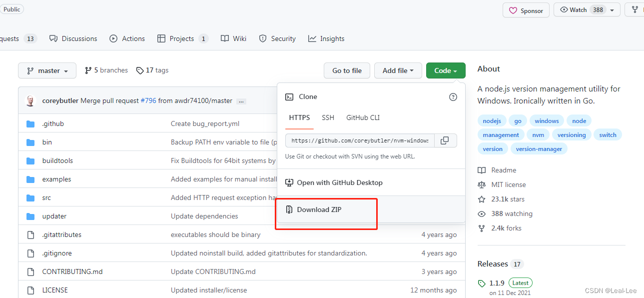Open the .github folder icon

[30, 123]
